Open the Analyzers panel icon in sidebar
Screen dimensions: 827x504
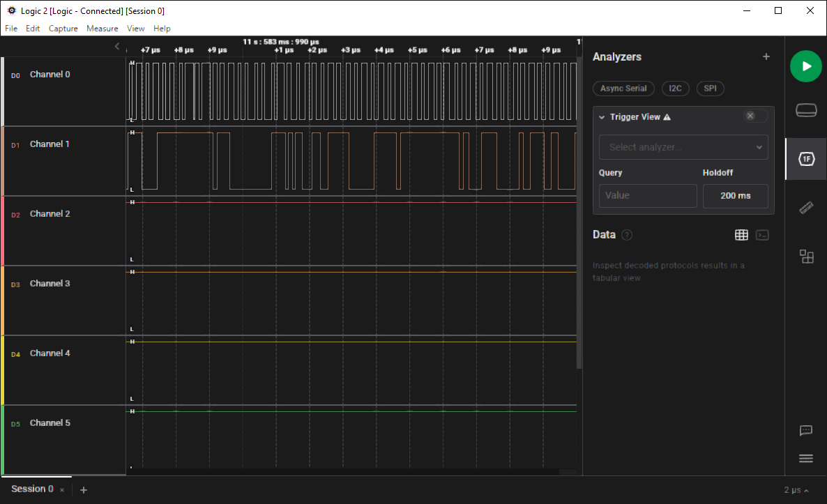[x=806, y=159]
